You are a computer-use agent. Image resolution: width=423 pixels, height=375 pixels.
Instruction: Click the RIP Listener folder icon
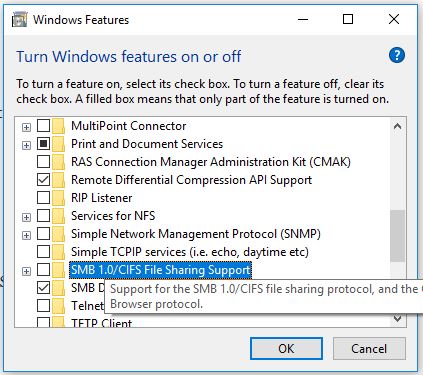tap(59, 198)
